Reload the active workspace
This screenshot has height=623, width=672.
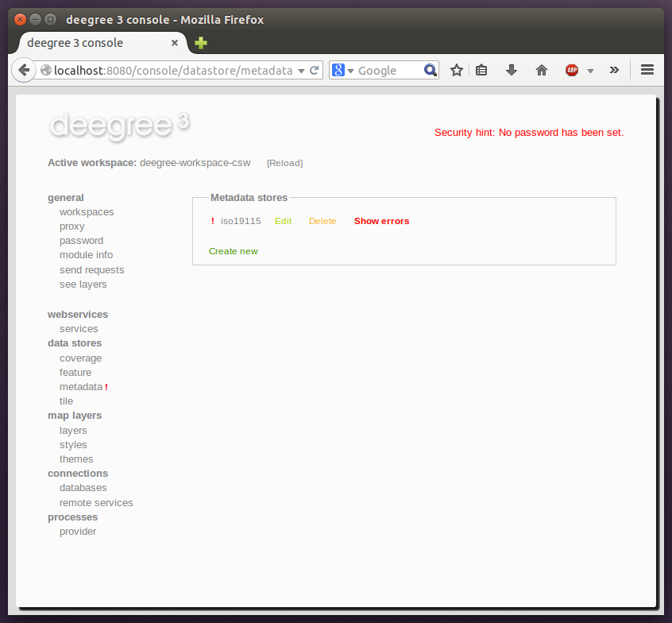[284, 163]
